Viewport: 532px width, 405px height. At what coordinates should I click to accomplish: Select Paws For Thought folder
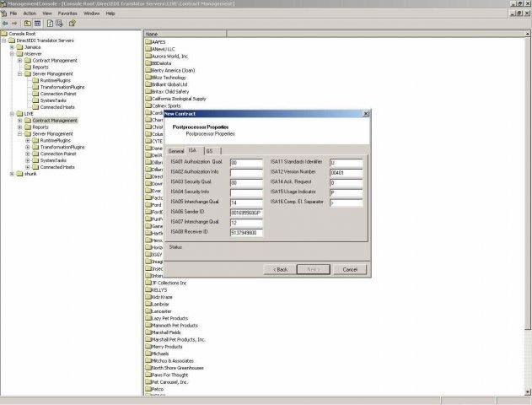(x=167, y=375)
